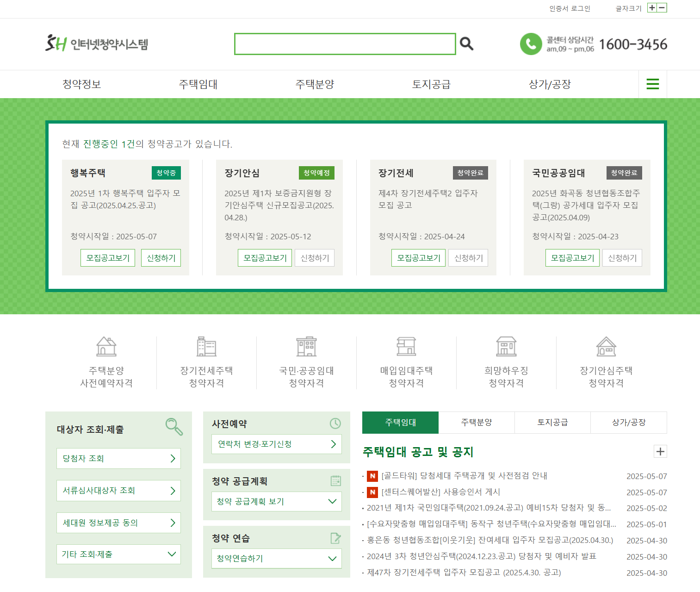Increase font size with plus icon

pyautogui.click(x=652, y=7)
